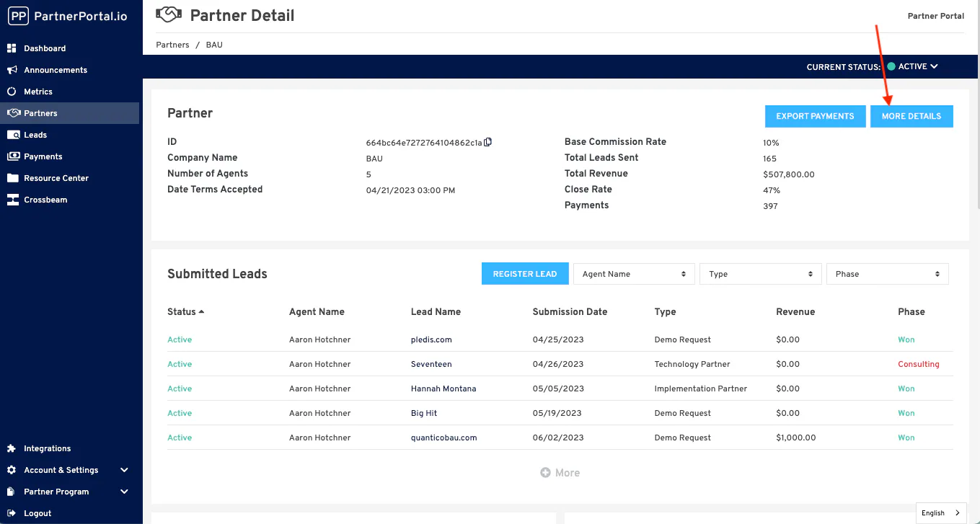980x524 pixels.
Task: Click the Agent Name column header
Action: 317,312
